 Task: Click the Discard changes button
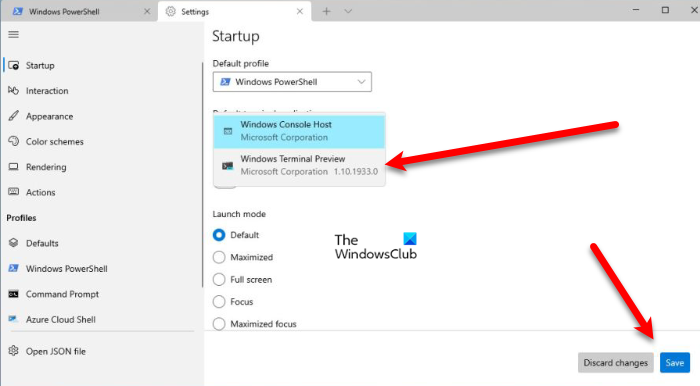pyautogui.click(x=616, y=363)
